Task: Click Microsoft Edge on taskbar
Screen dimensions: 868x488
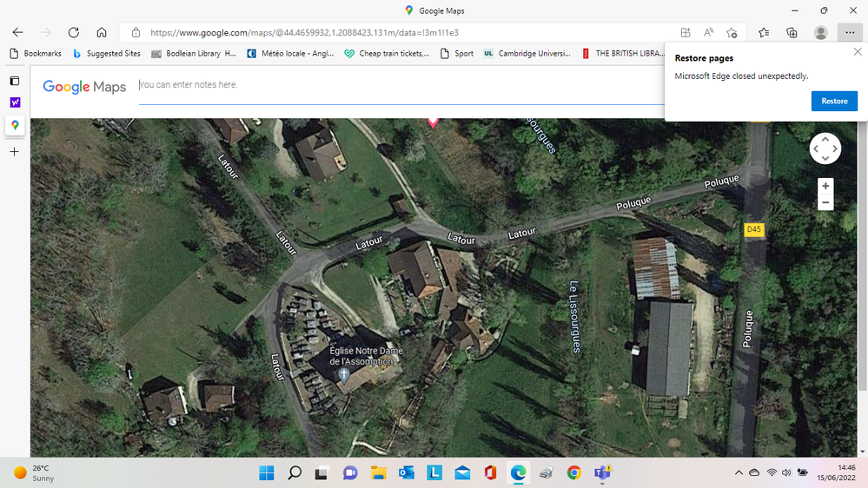Action: coord(518,472)
